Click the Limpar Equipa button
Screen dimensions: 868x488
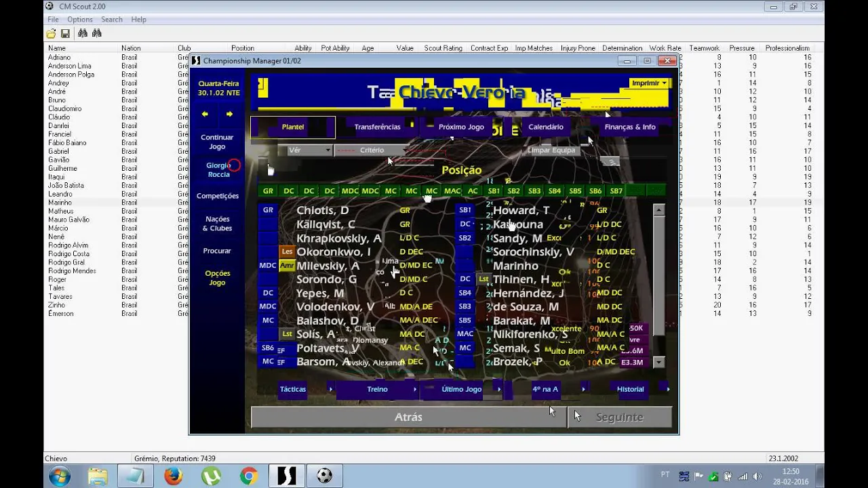(x=551, y=150)
